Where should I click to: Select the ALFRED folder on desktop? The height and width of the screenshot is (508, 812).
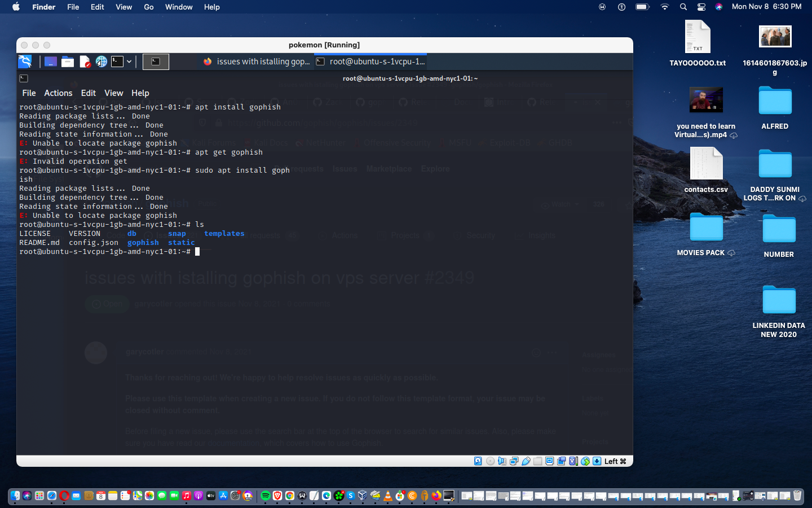(775, 108)
